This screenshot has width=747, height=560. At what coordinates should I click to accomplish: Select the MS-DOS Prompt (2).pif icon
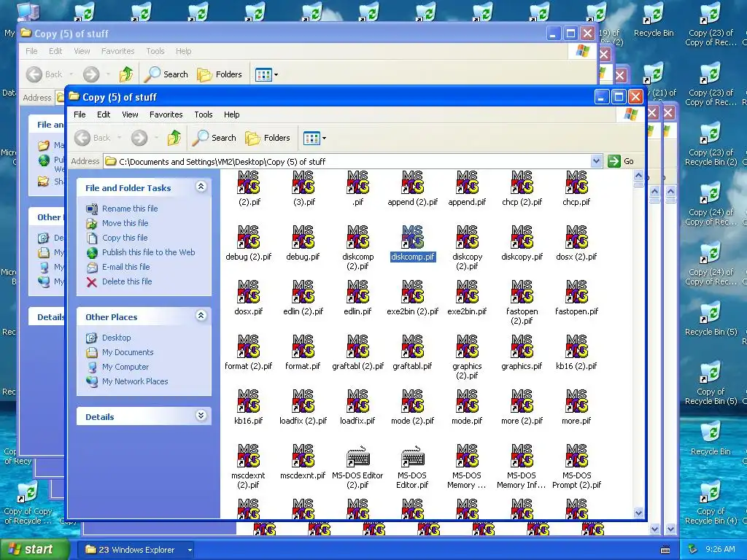coord(576,456)
